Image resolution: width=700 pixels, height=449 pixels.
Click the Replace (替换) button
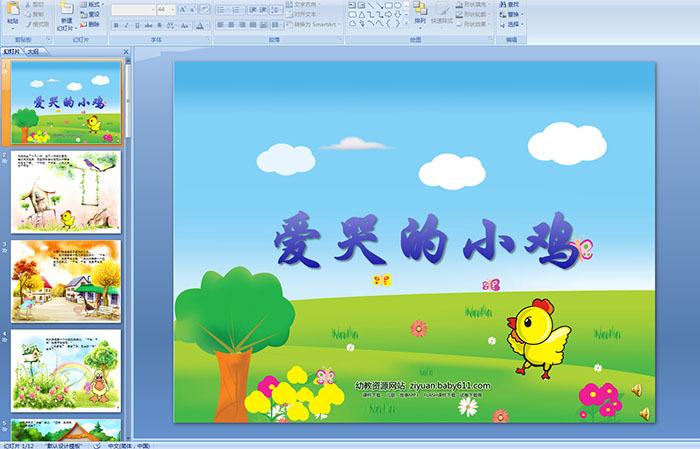pyautogui.click(x=512, y=14)
